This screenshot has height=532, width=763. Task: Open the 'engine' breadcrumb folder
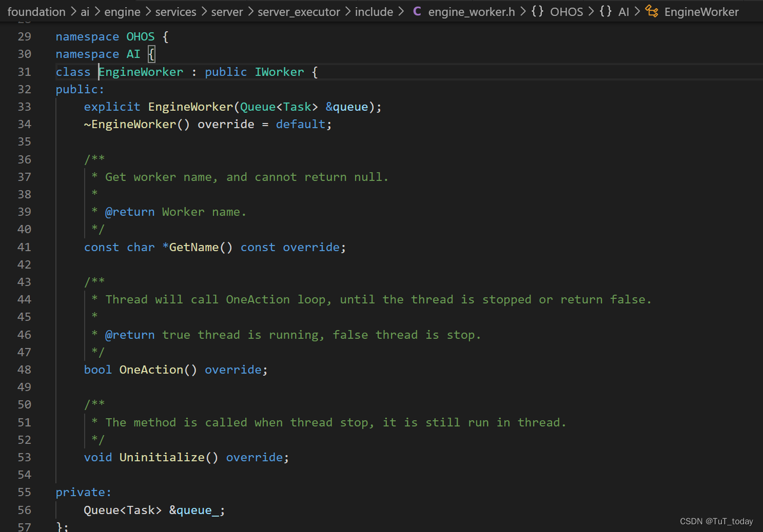(122, 11)
